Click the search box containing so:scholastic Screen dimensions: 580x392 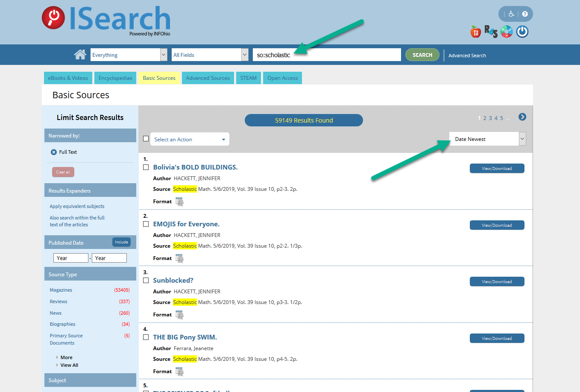(x=327, y=55)
